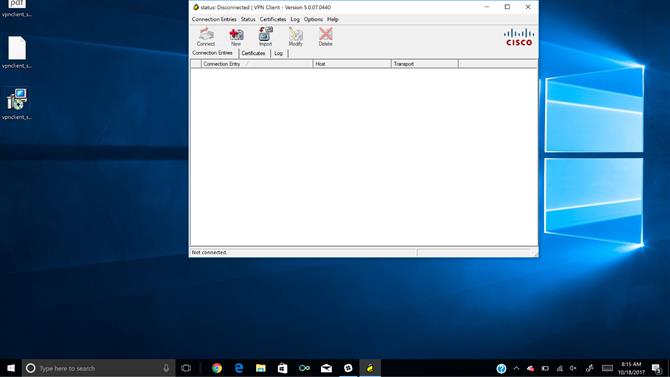This screenshot has width=670, height=377.
Task: Click the VPN Client taskbar button
Action: (x=370, y=368)
